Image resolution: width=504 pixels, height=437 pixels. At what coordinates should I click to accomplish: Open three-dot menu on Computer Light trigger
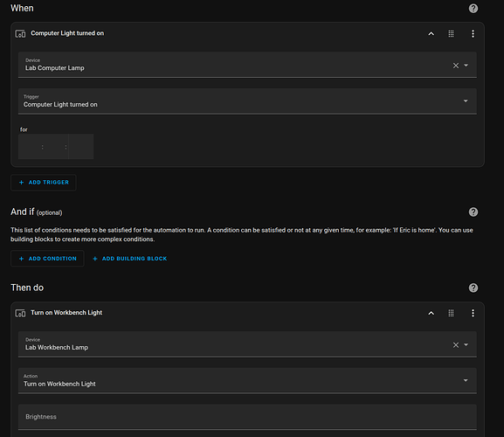(x=473, y=33)
